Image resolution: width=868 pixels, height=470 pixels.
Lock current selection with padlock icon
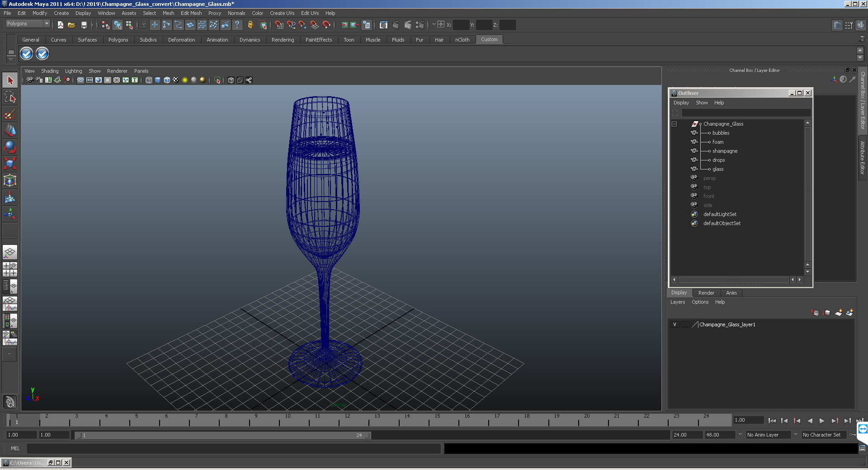click(250, 25)
